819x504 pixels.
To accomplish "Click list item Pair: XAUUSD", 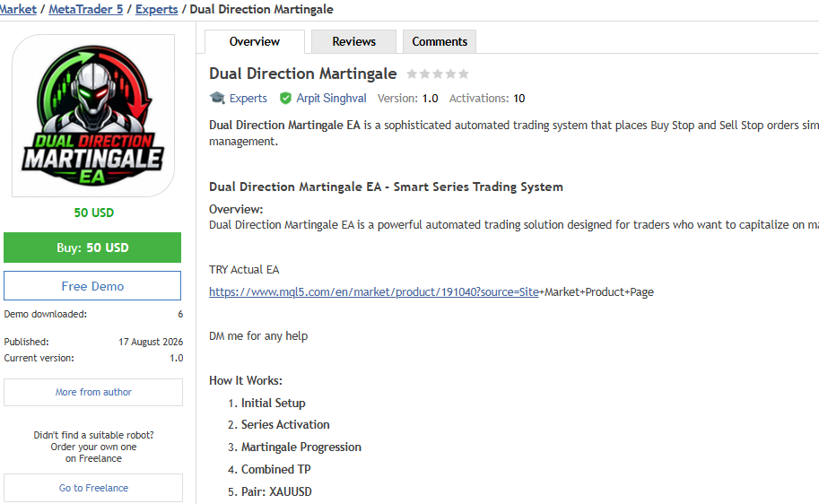I will click(276, 492).
